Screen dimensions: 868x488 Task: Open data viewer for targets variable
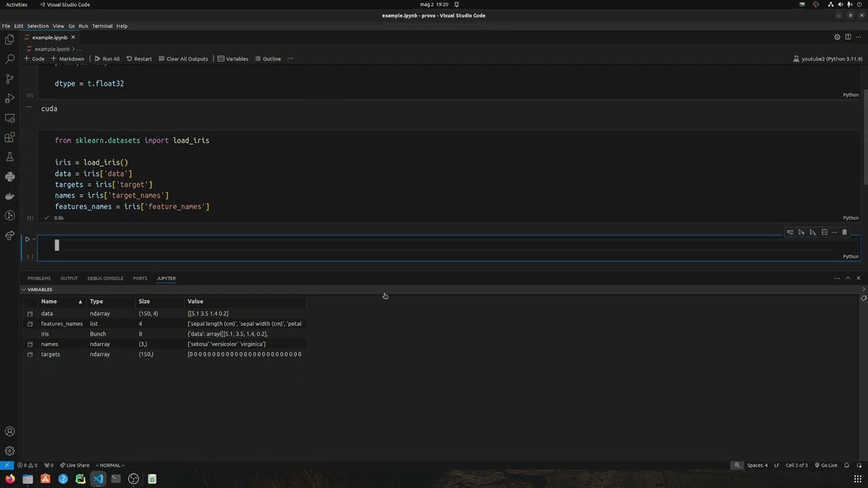click(30, 354)
